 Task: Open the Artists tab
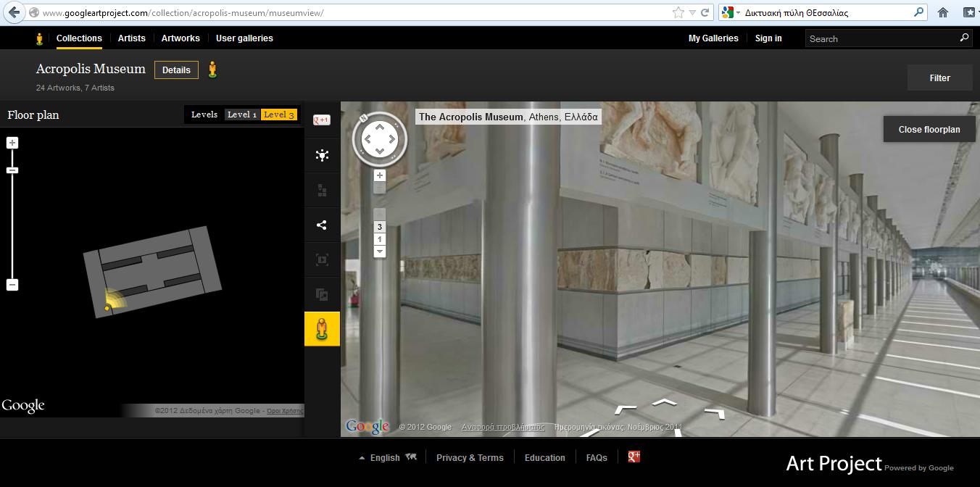tap(132, 38)
